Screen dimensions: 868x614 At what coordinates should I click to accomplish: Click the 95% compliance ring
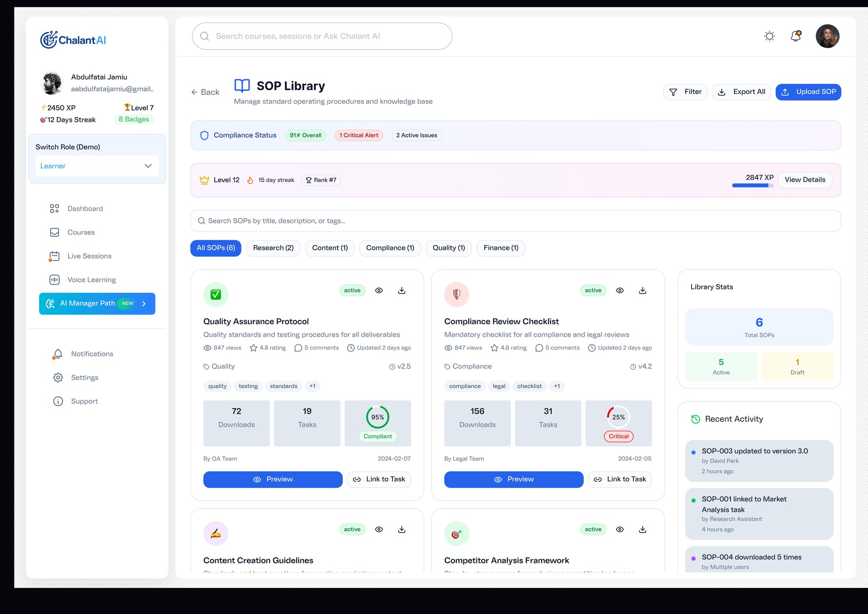[378, 417]
